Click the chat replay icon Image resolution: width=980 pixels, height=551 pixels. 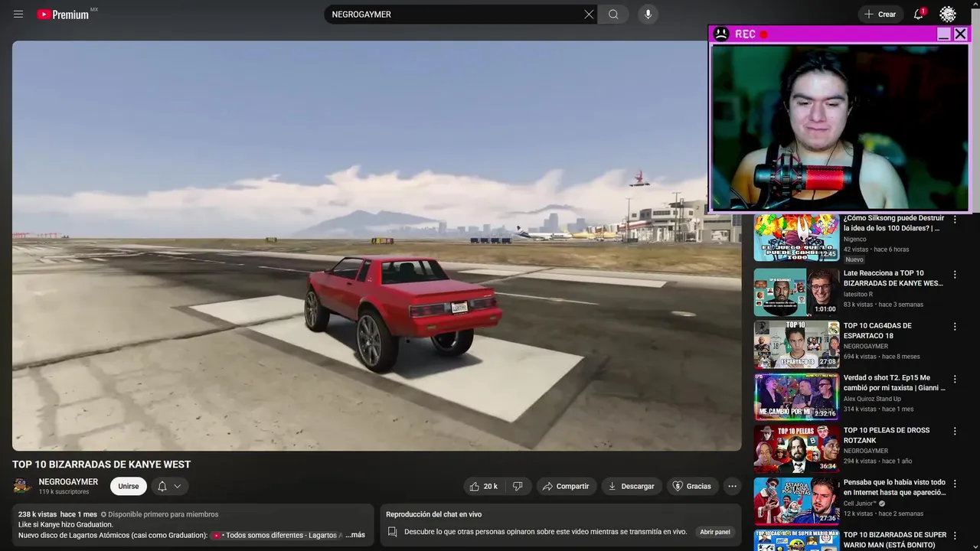392,532
